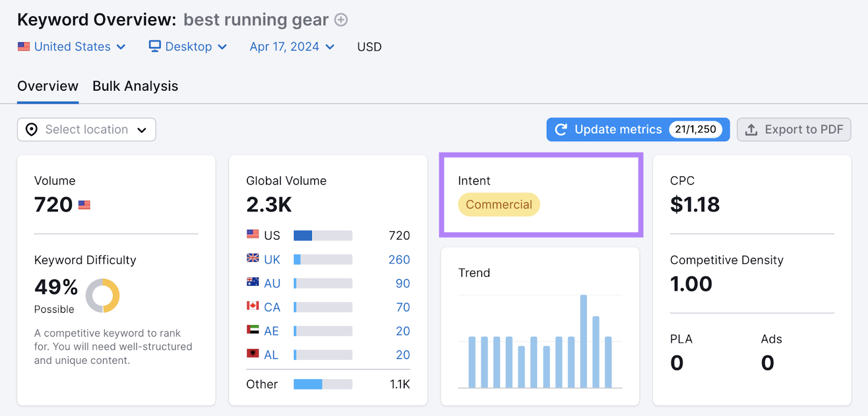Click the US flag next to Volume 720
Viewport: 868px width, 416px height.
pyautogui.click(x=84, y=205)
